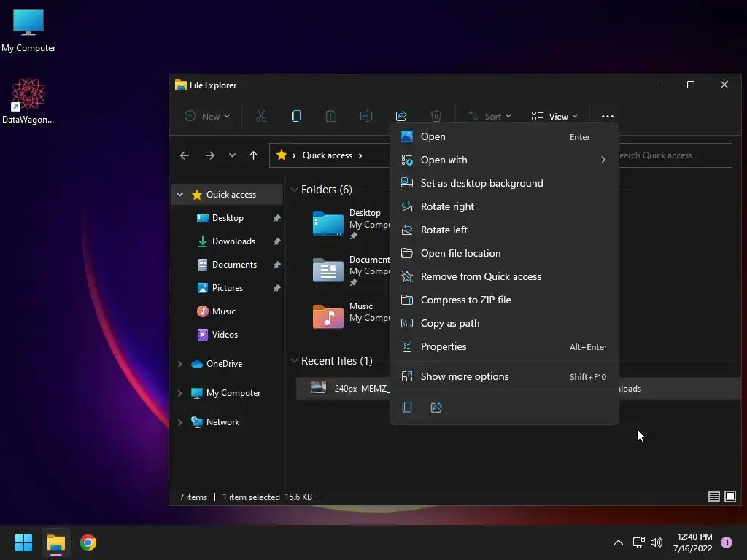Open the Windows Start menu
The height and width of the screenshot is (560, 747).
click(23, 542)
